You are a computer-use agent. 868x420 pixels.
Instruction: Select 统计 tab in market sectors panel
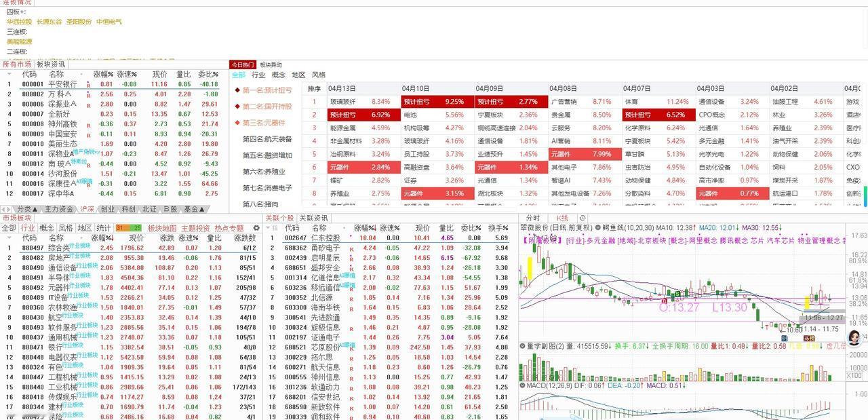(x=103, y=228)
